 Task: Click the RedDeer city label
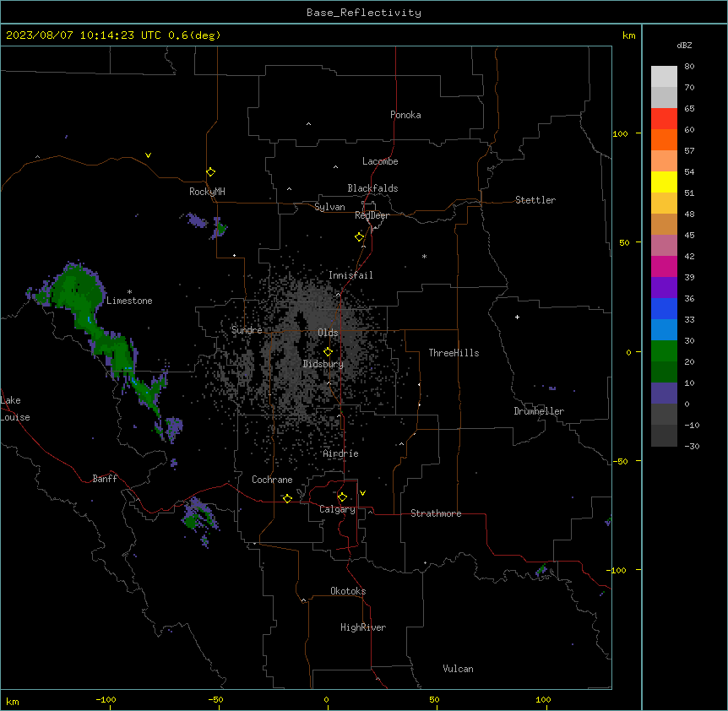click(372, 215)
